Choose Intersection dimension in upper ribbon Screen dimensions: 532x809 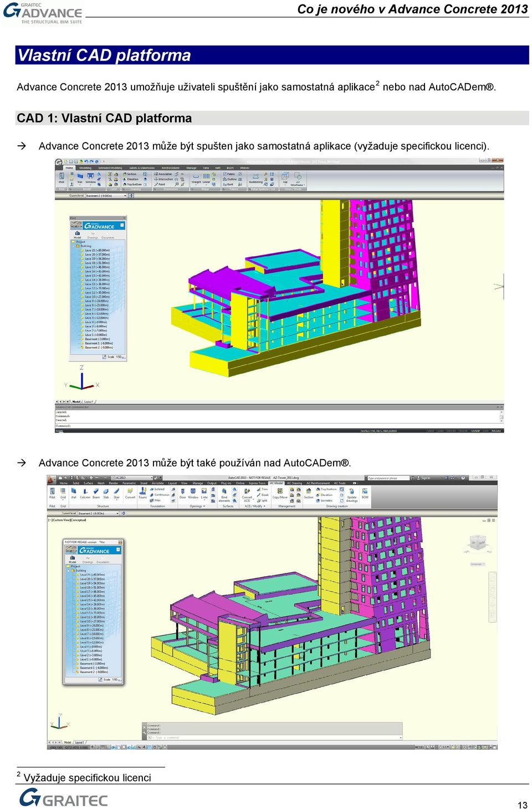(163, 179)
